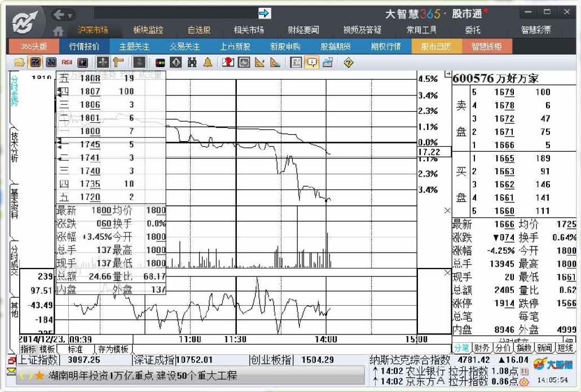Open the back-arrow history dropdown
The width and height of the screenshot is (581, 392).
pos(69,16)
